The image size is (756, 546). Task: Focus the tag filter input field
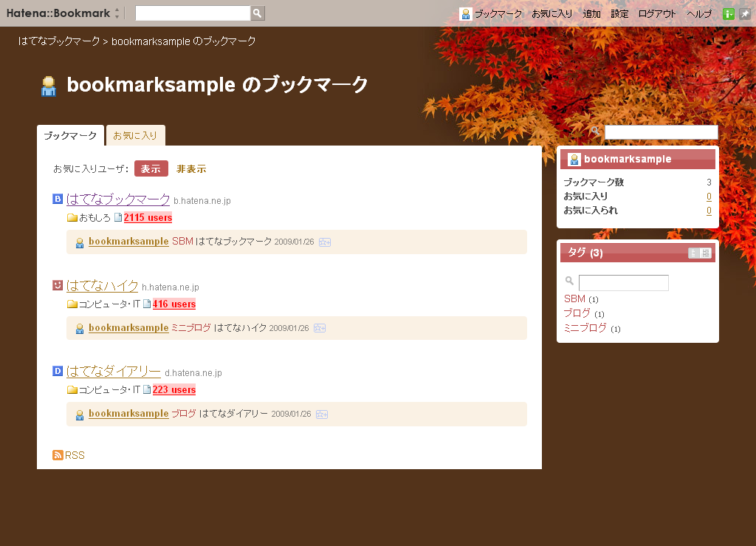tap(623, 283)
